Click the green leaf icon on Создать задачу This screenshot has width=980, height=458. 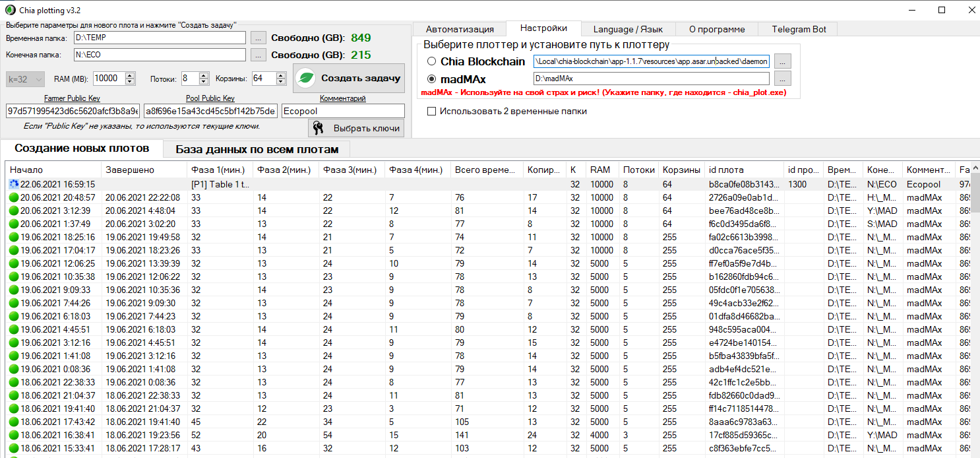coord(307,78)
